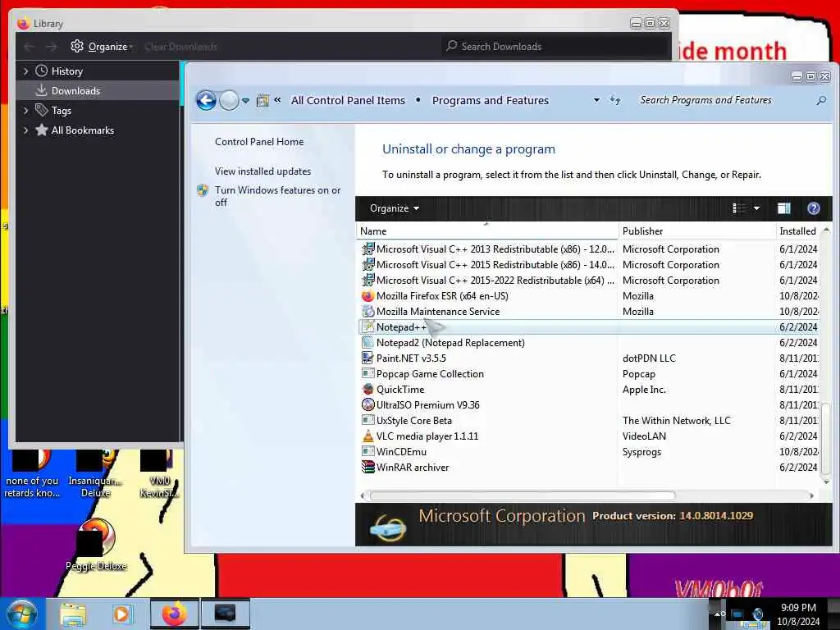Click the Back arrow in Control Panel
The image size is (840, 630).
206,100
